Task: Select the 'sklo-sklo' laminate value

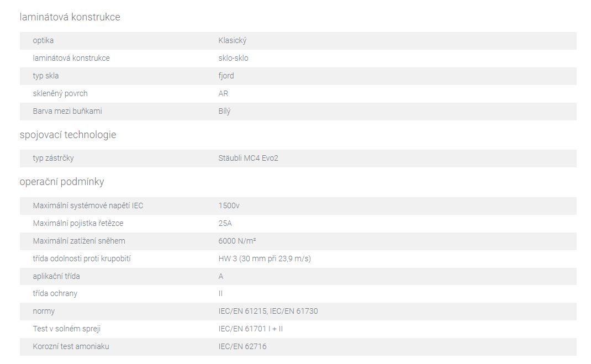Action: click(x=233, y=58)
